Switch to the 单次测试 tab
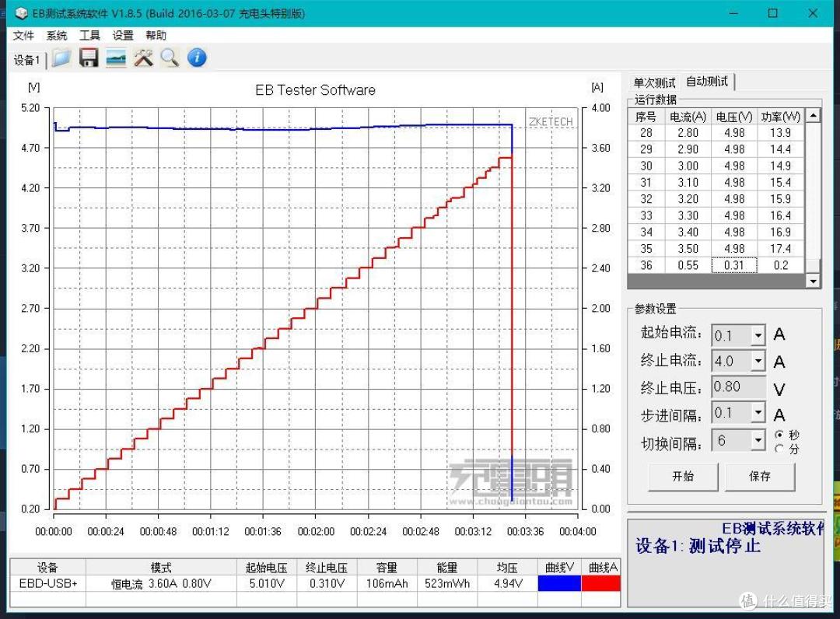The image size is (840, 619). (x=654, y=83)
